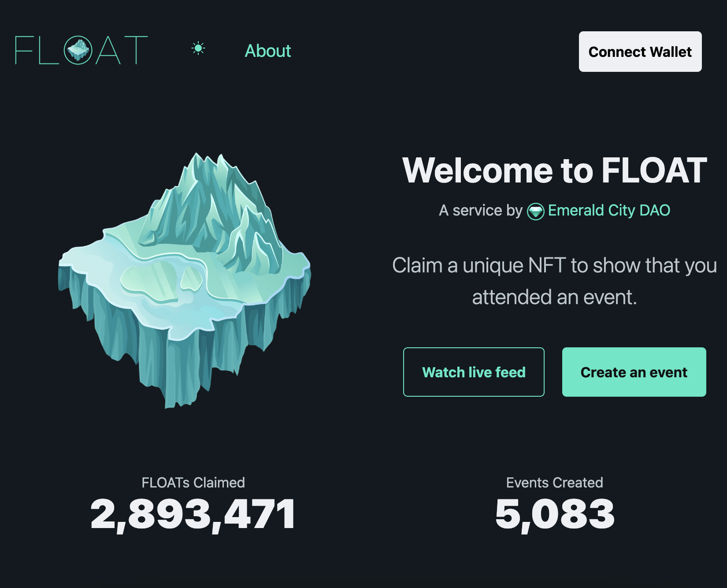Click Connect Wallet

point(640,52)
